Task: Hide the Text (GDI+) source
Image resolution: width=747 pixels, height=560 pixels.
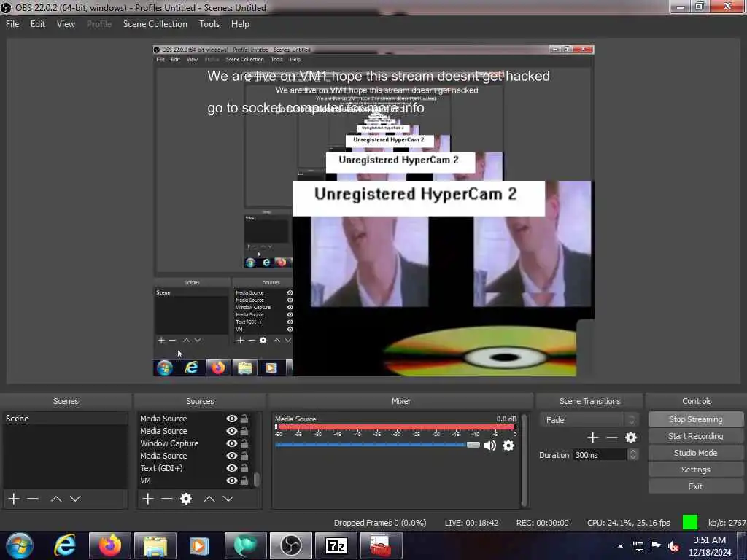Action: click(231, 468)
